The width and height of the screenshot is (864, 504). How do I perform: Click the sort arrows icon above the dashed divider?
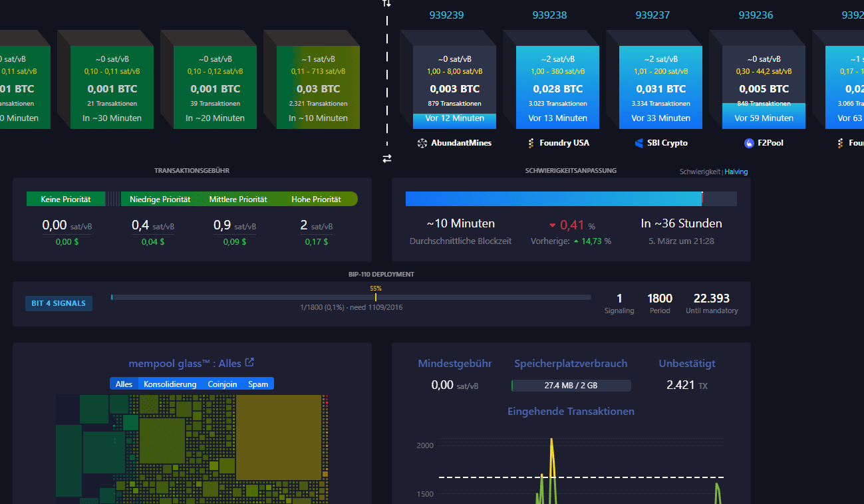point(386,5)
